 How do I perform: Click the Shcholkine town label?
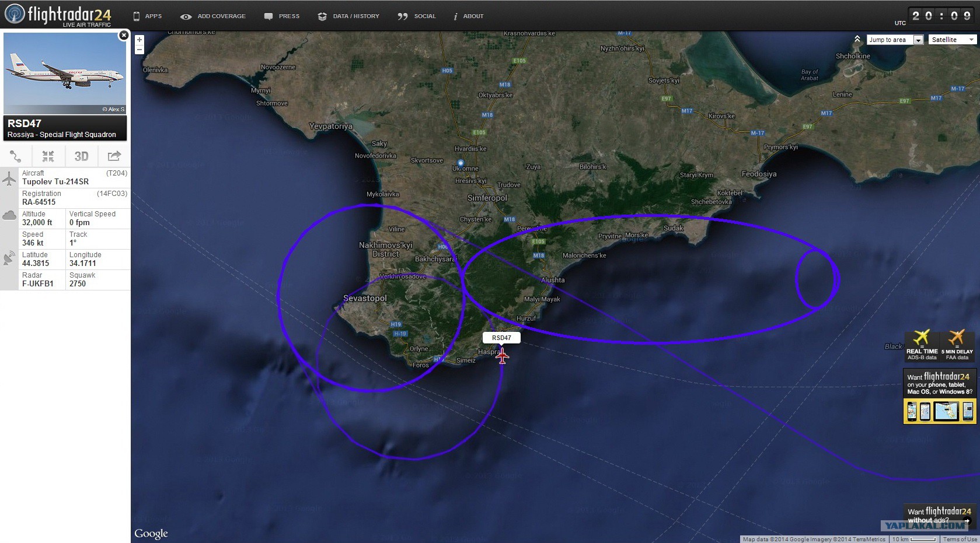pyautogui.click(x=853, y=57)
